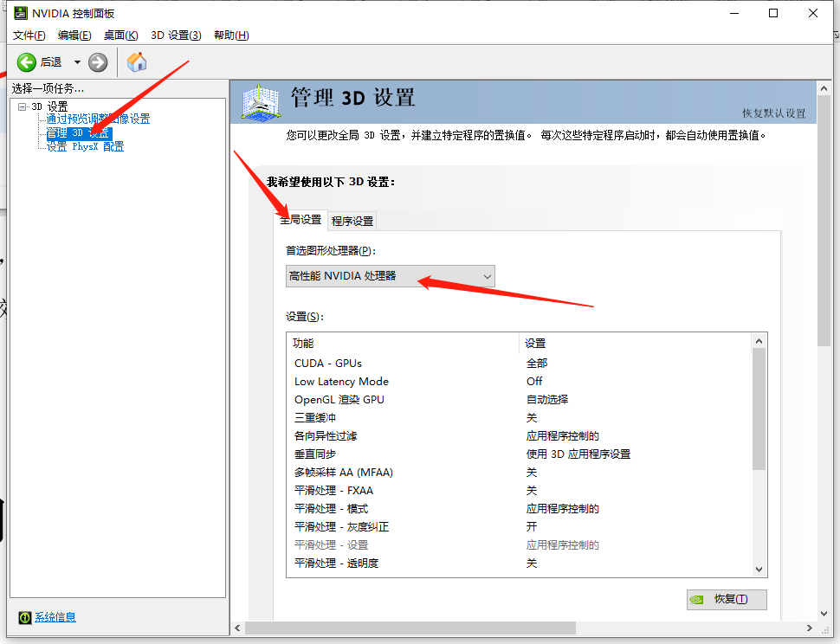Click the horizontal scrollbar thumb
This screenshot has height=644, width=840.
coord(410,628)
